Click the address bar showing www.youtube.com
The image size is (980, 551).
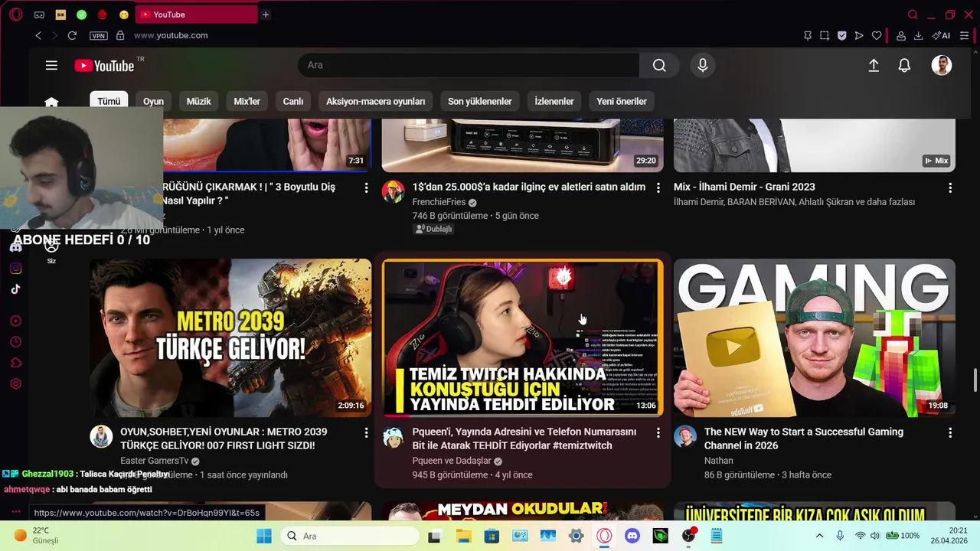coord(171,35)
